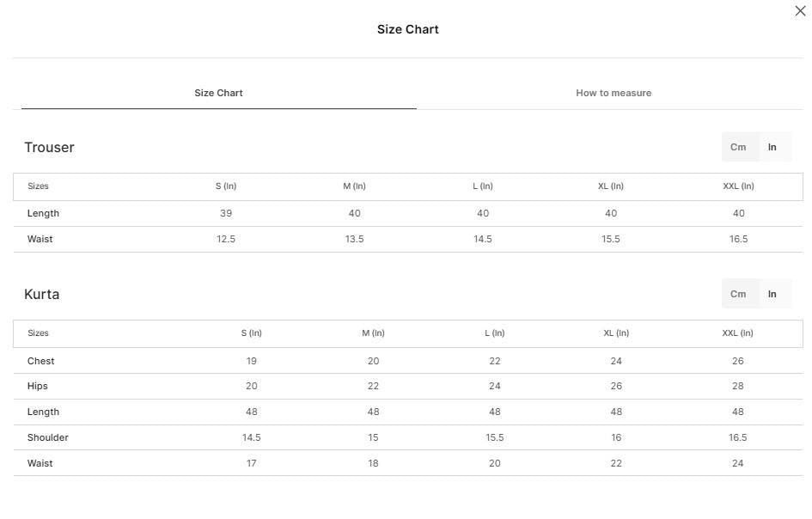Toggle Trouser measurements to Cm
Viewport: 812px width, 519px height.
(x=738, y=147)
